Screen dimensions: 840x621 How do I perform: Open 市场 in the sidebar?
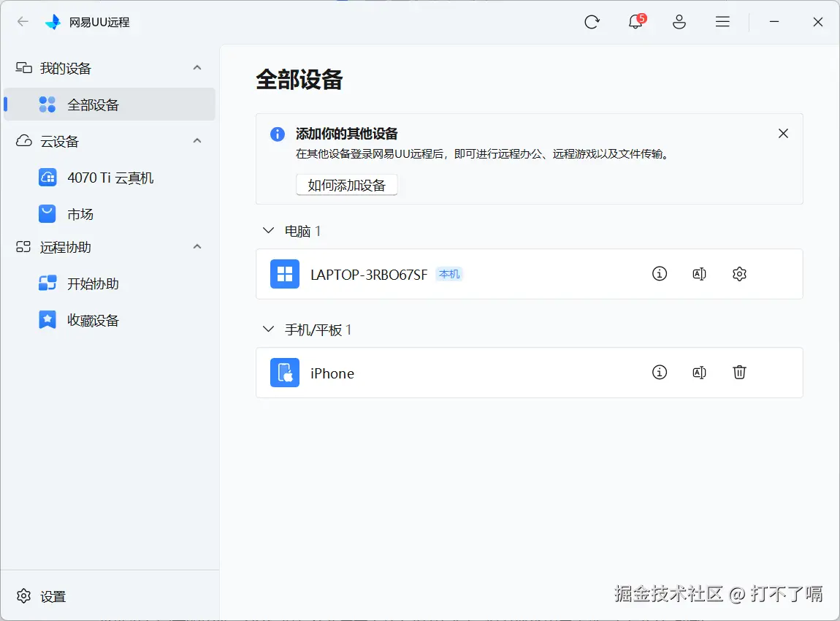coord(110,214)
